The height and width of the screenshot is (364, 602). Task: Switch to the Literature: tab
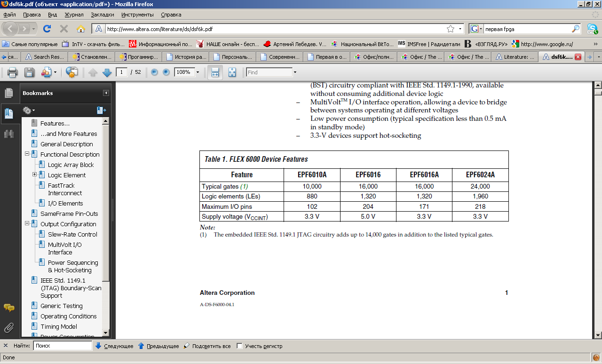(515, 57)
